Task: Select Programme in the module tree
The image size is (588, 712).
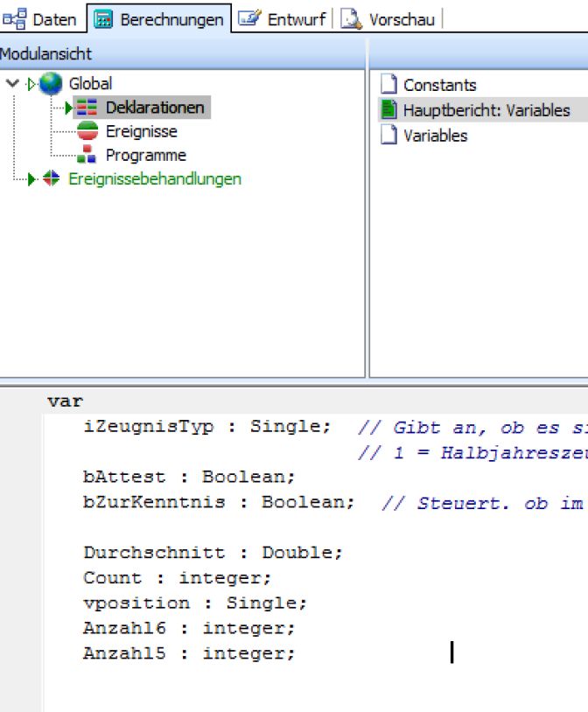Action: [x=145, y=155]
